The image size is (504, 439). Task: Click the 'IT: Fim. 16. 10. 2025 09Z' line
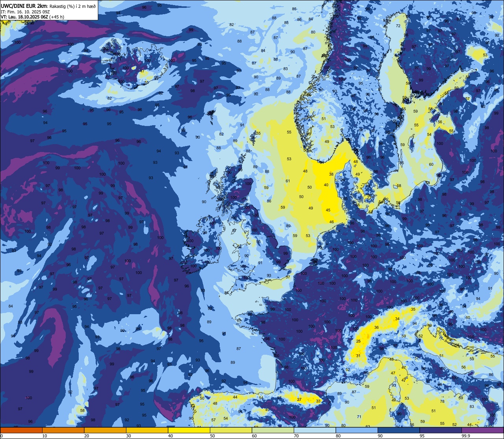pyautogui.click(x=24, y=12)
